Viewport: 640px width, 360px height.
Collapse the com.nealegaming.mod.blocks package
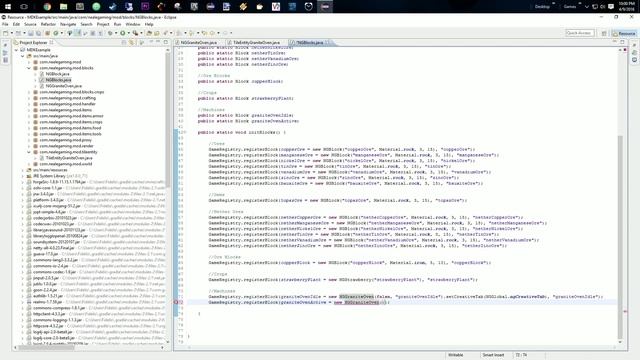[x=29, y=68]
